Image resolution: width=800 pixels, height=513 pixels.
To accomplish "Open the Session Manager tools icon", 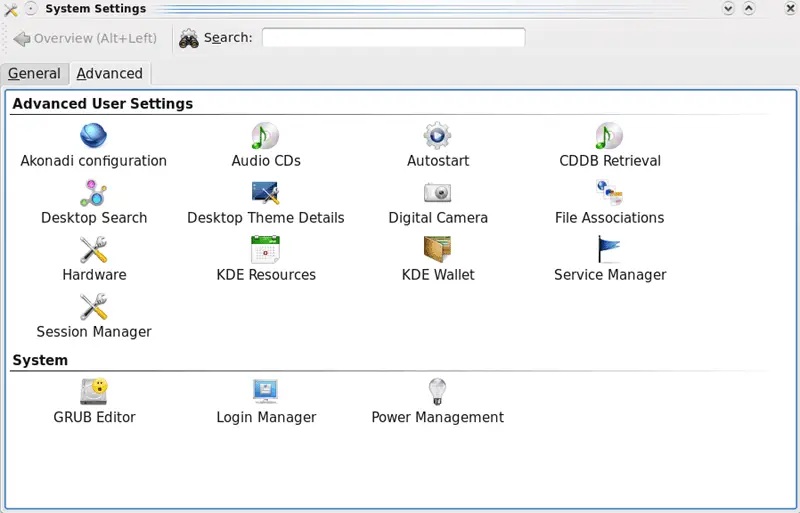I will point(93,307).
